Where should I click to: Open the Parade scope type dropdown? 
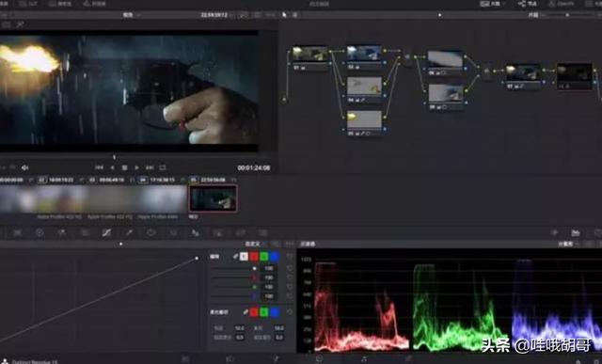pos(568,244)
